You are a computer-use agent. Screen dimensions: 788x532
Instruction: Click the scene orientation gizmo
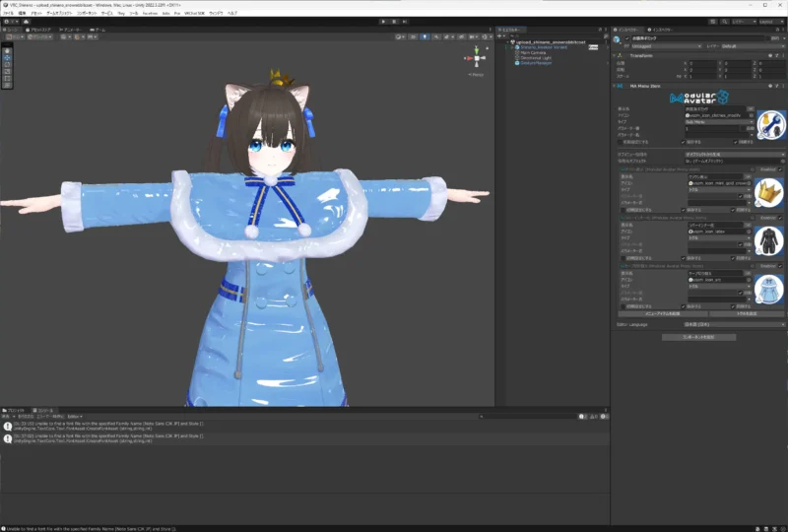click(x=477, y=58)
